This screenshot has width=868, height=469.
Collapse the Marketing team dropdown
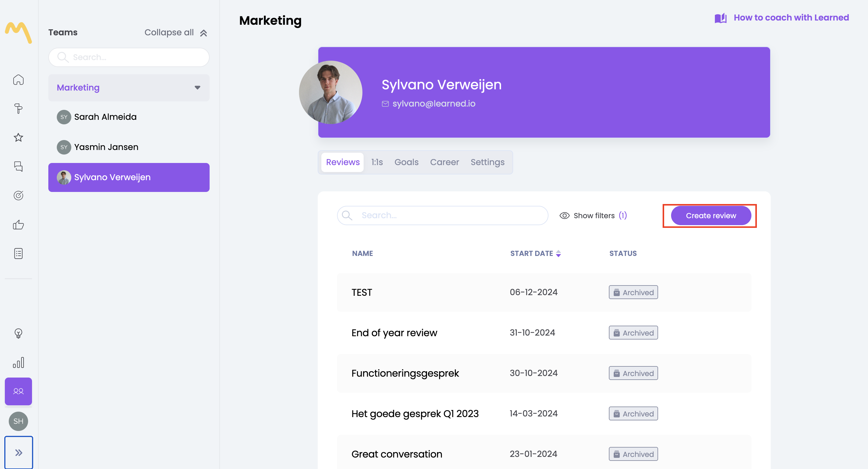(197, 88)
